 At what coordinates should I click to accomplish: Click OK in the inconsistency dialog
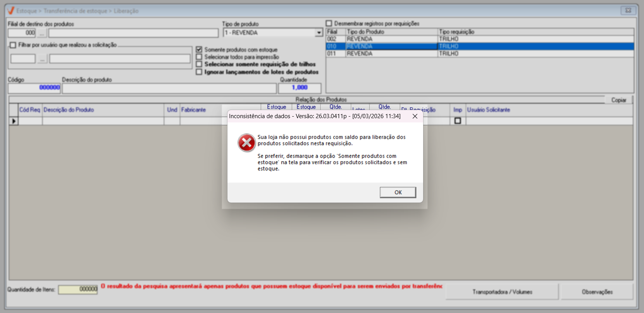click(398, 192)
